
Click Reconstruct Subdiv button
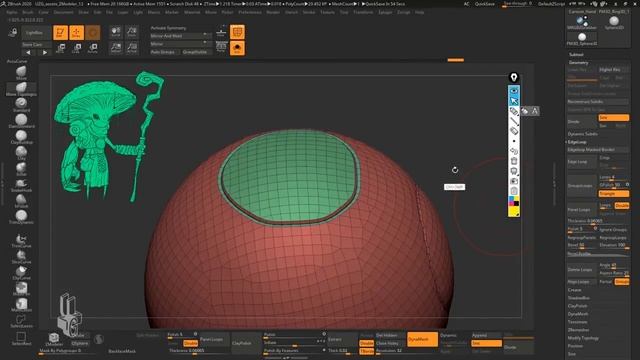pyautogui.click(x=598, y=102)
